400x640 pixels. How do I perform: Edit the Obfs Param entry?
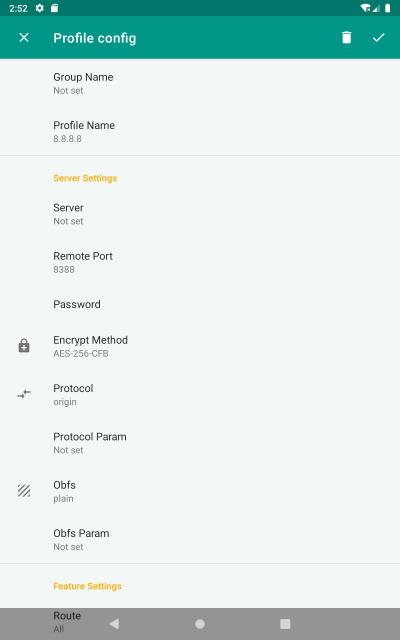tap(200, 539)
